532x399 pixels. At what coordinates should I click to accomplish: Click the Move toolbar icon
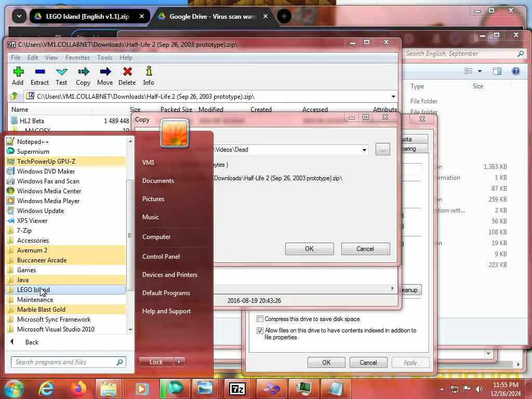click(x=105, y=76)
